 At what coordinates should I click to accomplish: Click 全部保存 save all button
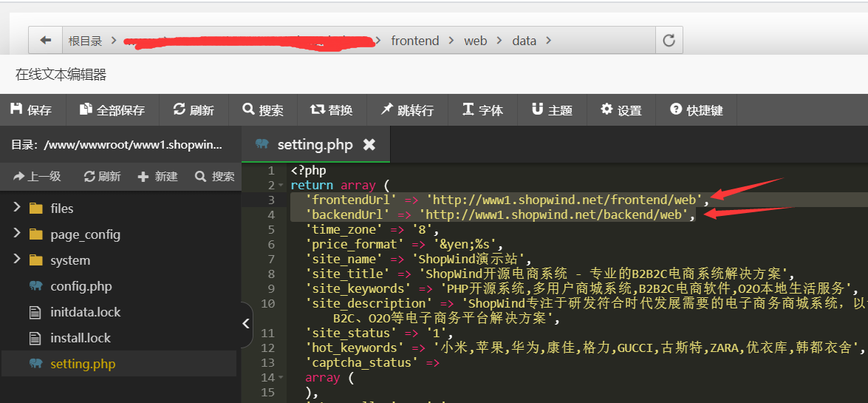(112, 109)
